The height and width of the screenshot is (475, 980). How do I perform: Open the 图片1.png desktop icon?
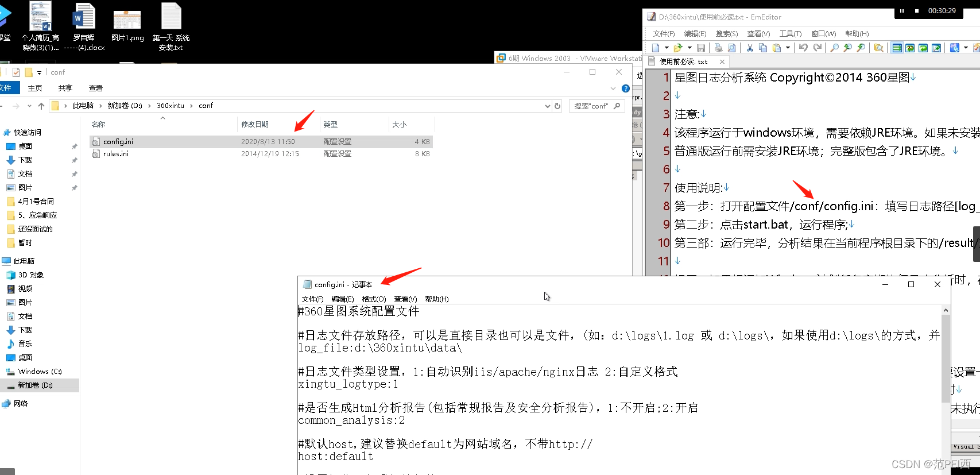pyautogui.click(x=127, y=26)
